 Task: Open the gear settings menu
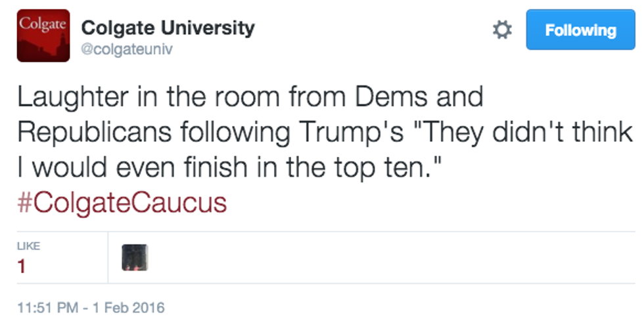(502, 30)
